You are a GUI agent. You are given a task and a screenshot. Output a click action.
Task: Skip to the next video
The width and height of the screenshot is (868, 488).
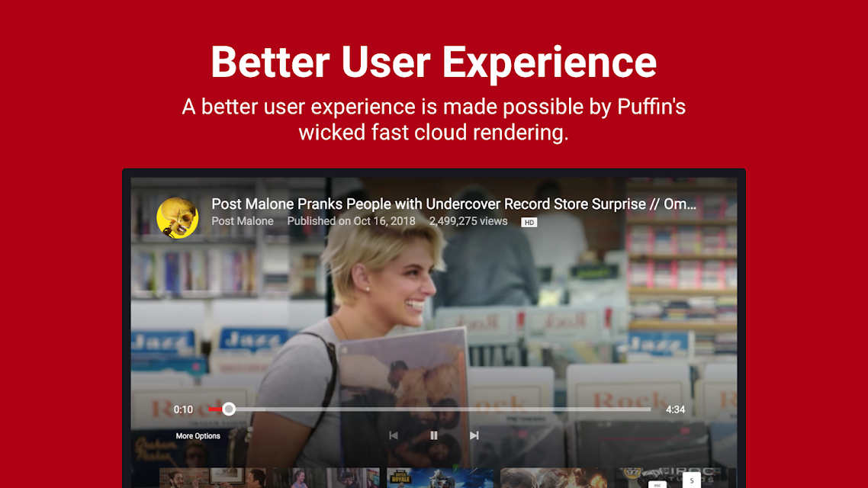pyautogui.click(x=474, y=435)
